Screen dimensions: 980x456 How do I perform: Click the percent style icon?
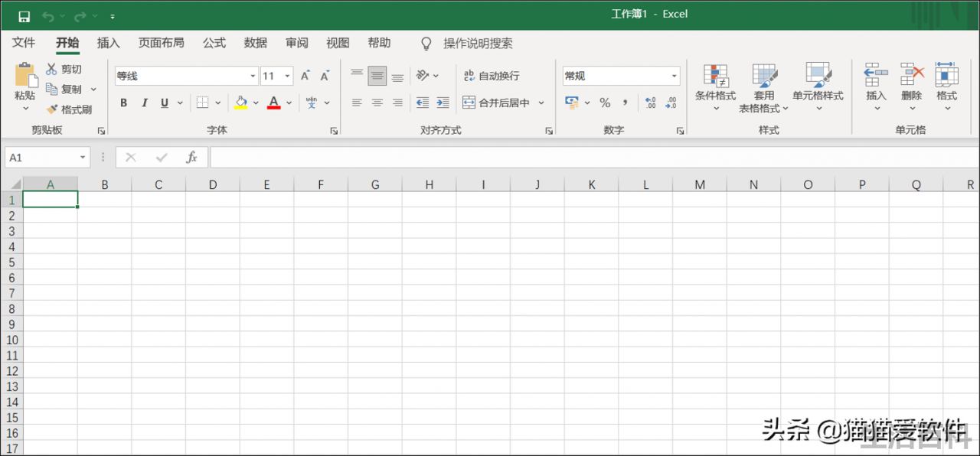[x=605, y=103]
